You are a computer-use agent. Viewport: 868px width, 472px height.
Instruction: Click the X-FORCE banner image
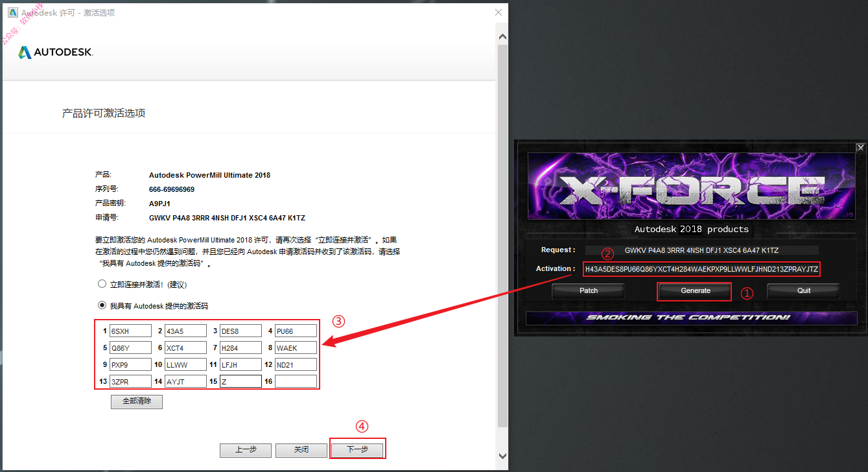(x=691, y=186)
